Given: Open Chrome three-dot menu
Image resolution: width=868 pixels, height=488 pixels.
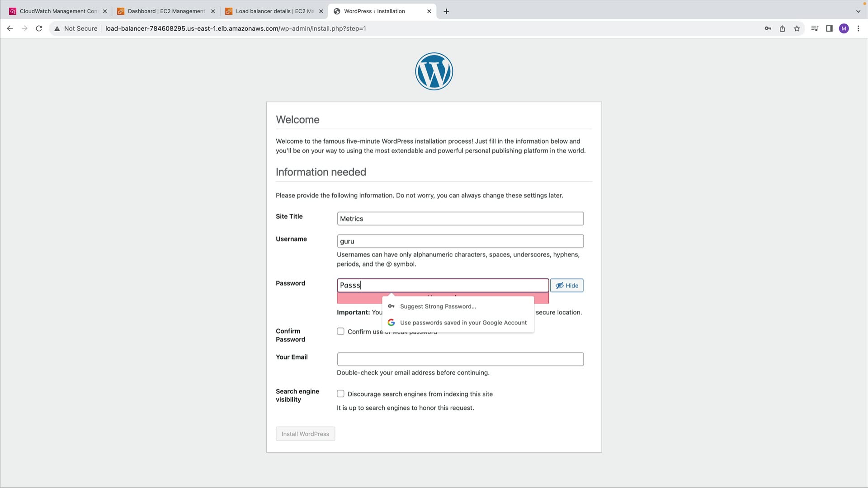Looking at the screenshot, I should (858, 28).
